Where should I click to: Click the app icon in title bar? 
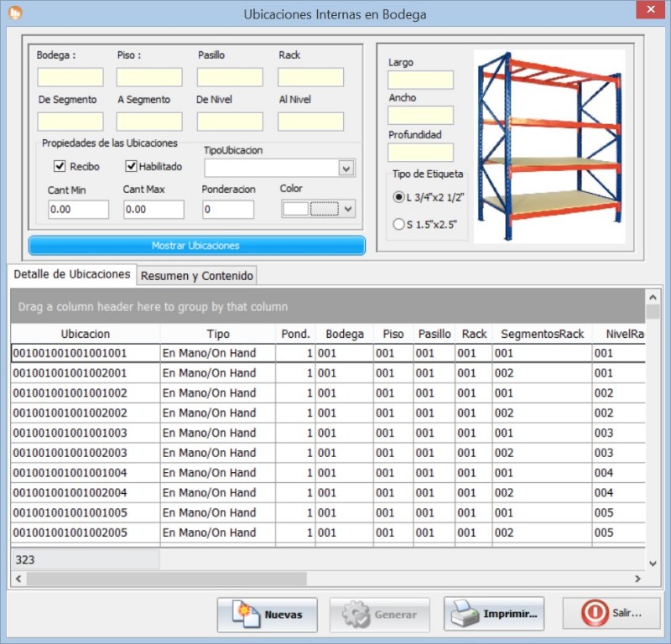point(14,13)
